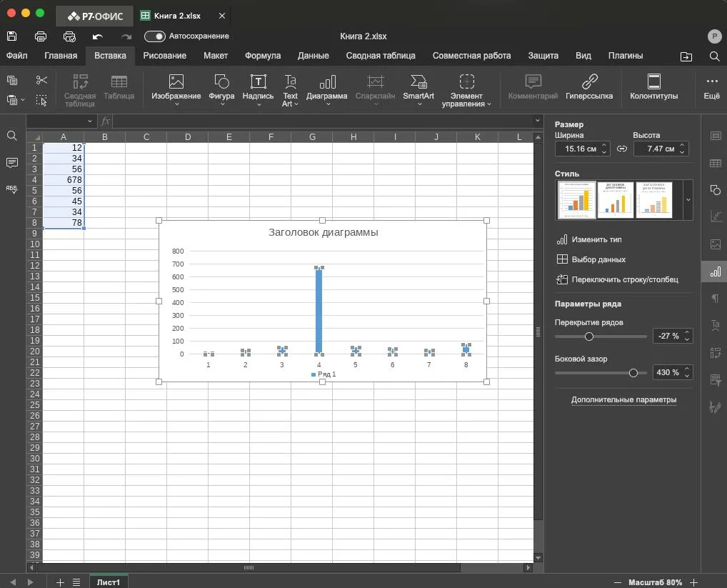The width and height of the screenshot is (727, 588).
Task: Open chart settings icon in right sidebar
Action: point(716,271)
